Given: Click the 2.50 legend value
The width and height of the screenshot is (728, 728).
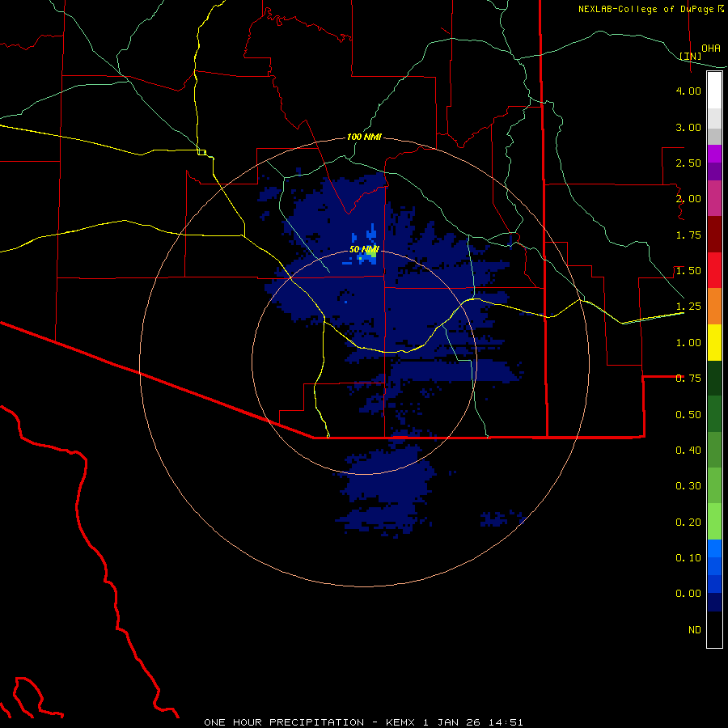Looking at the screenshot, I should pos(688,163).
